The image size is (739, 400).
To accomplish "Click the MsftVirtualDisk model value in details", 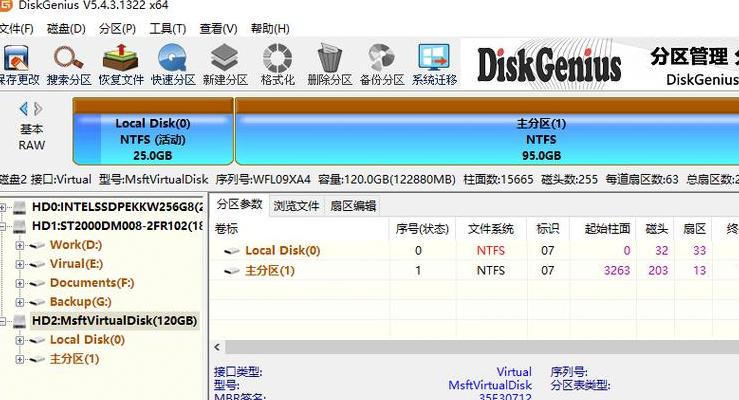I will tap(490, 385).
